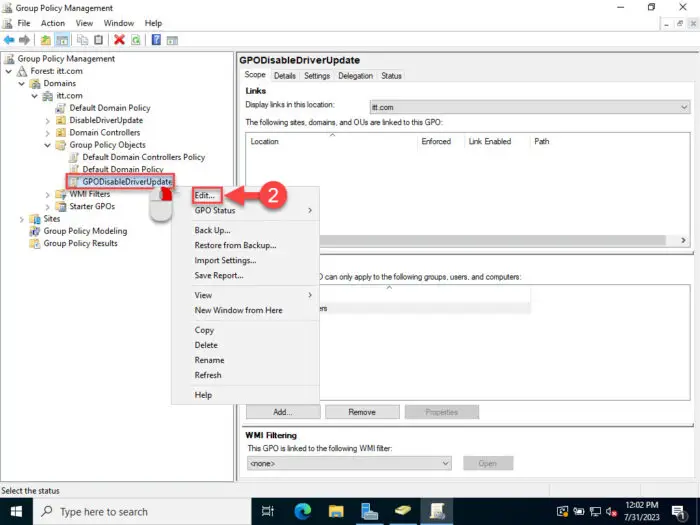The width and height of the screenshot is (700, 525).
Task: Click the Up One Level folder icon
Action: pos(46,40)
